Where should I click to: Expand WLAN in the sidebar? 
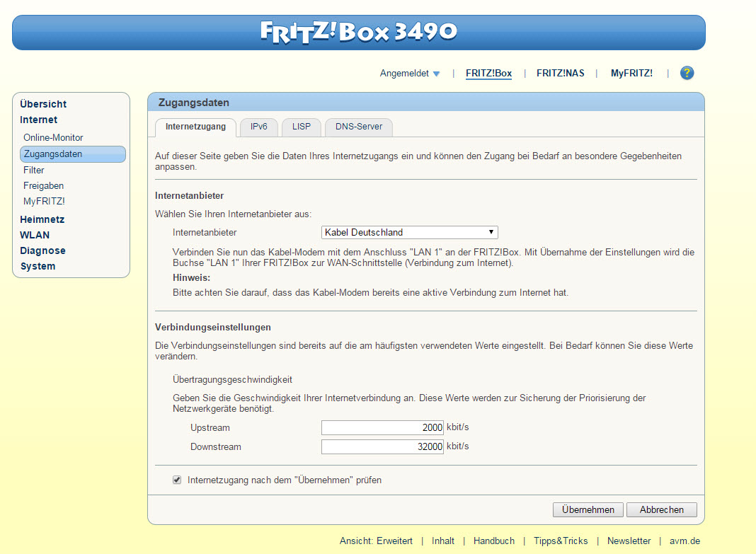35,235
